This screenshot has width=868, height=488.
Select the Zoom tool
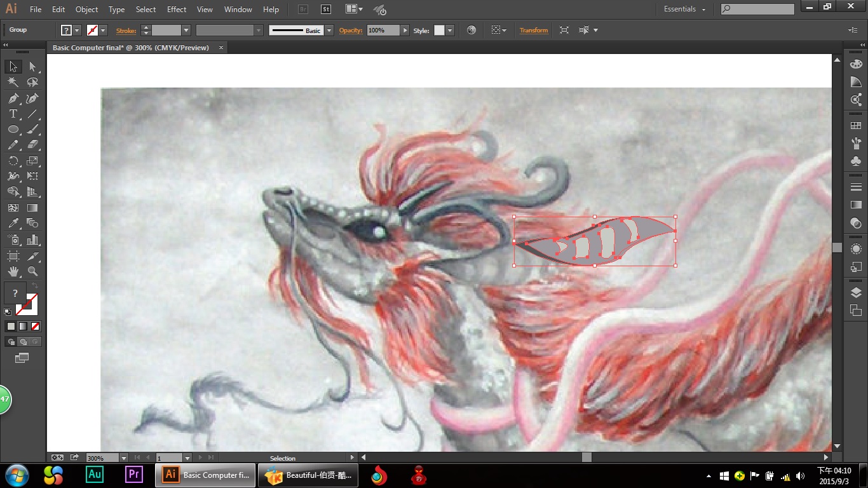point(33,271)
